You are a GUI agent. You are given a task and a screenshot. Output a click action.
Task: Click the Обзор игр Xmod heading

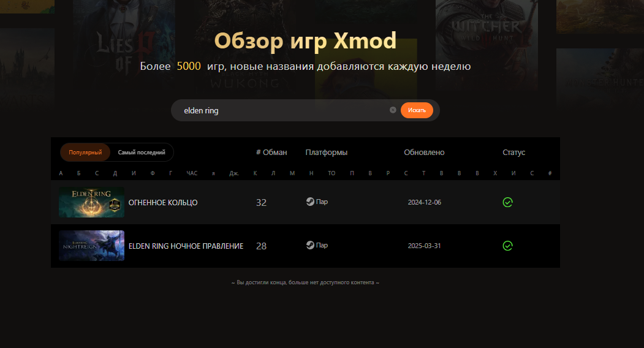point(305,40)
